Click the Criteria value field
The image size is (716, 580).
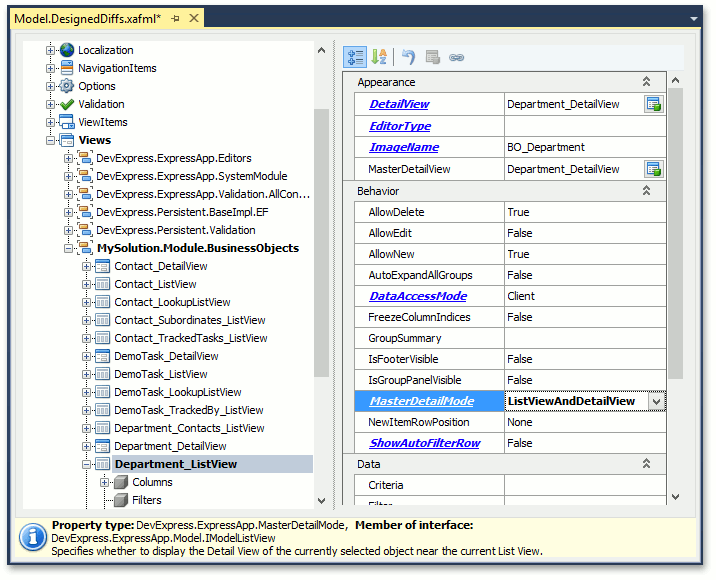pos(585,485)
